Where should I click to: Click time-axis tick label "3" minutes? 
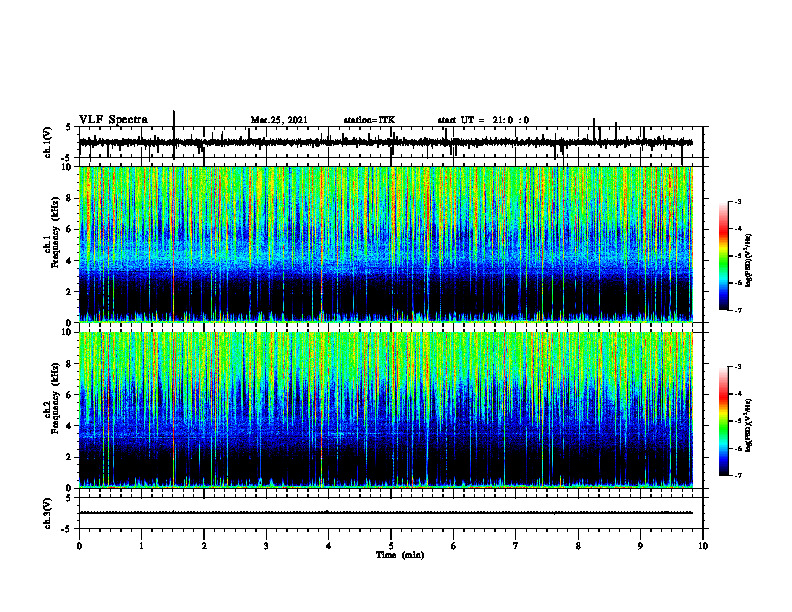[266, 546]
